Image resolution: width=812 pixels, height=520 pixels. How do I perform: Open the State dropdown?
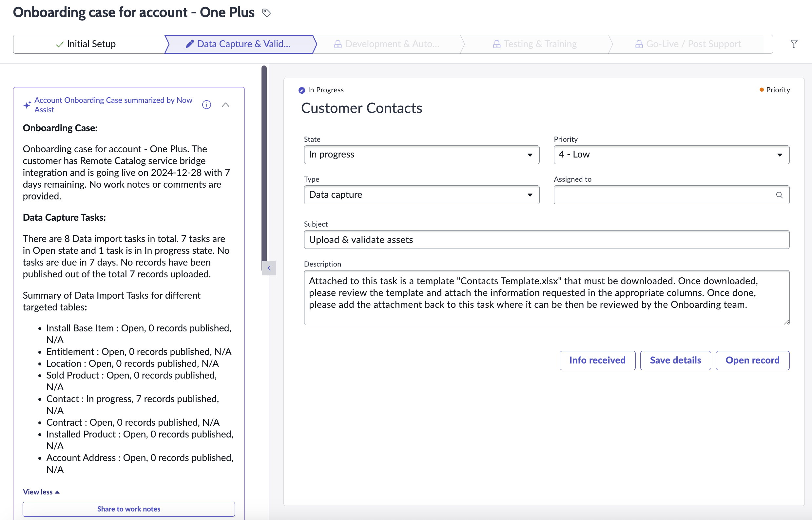421,155
